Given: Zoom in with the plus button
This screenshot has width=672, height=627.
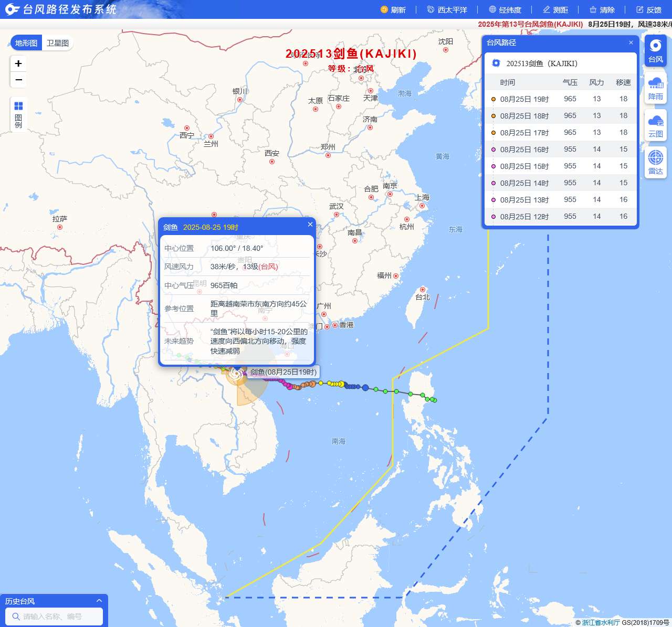Looking at the screenshot, I should 18,63.
